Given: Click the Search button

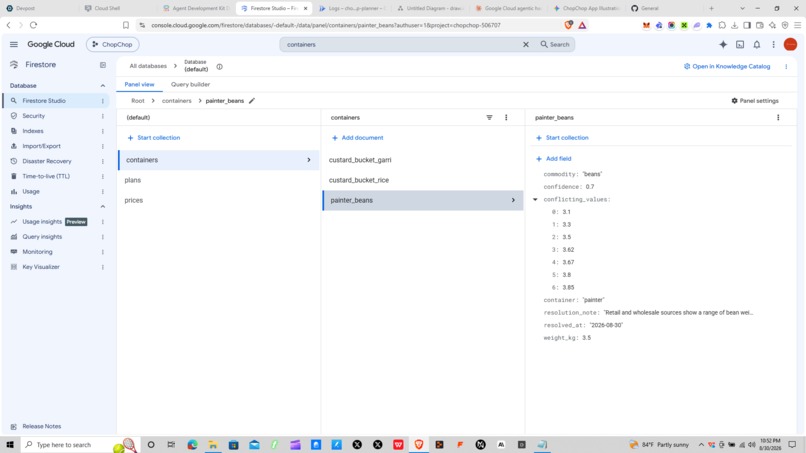Looking at the screenshot, I should pos(555,45).
